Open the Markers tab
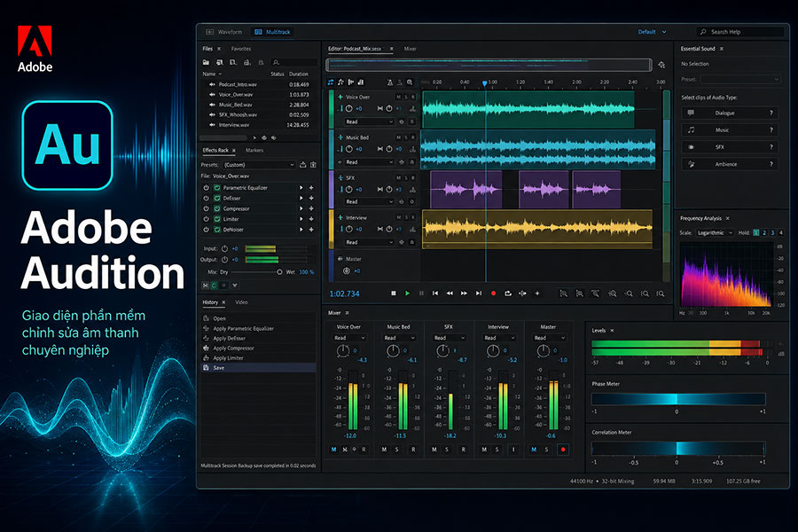Viewport: 798px width, 532px height. pyautogui.click(x=254, y=150)
